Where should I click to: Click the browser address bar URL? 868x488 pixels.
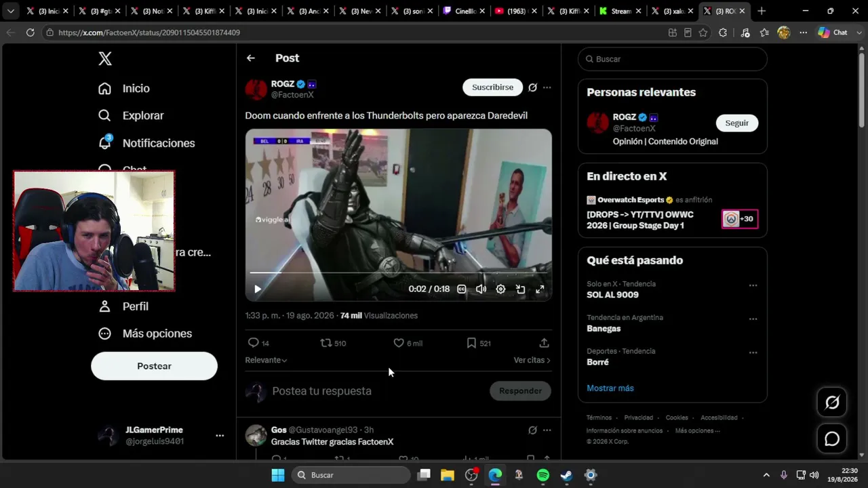(149, 33)
